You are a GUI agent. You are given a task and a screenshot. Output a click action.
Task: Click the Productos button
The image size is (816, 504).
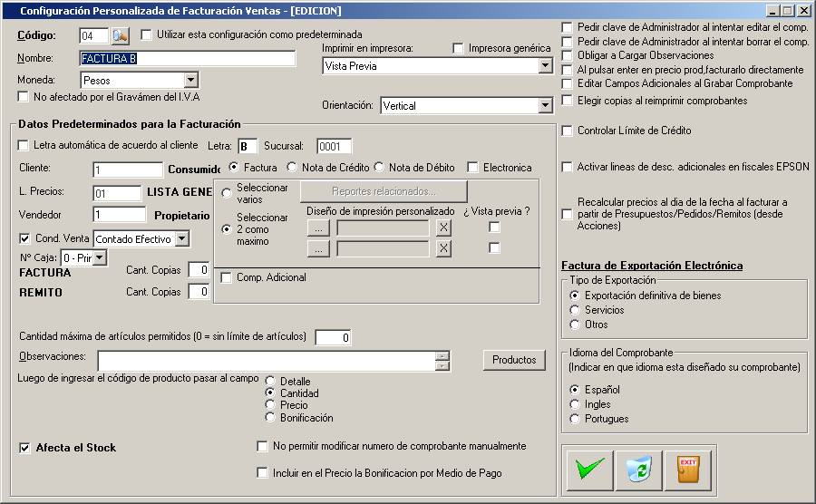[514, 360]
